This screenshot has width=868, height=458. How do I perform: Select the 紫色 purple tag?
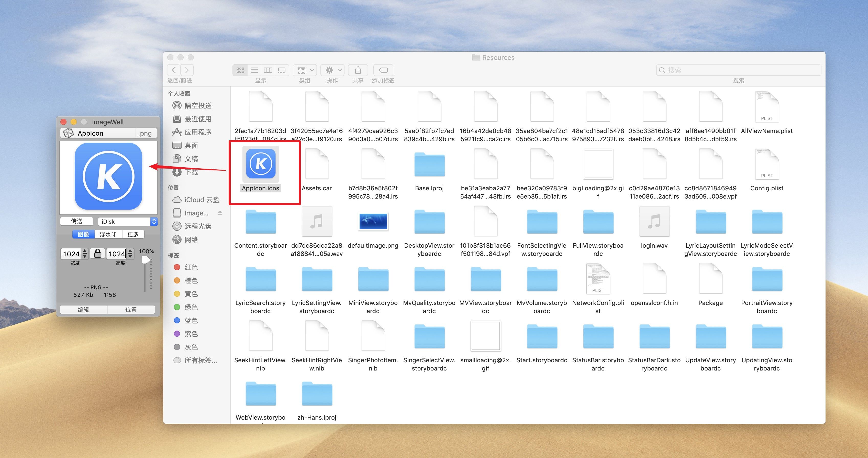click(186, 334)
